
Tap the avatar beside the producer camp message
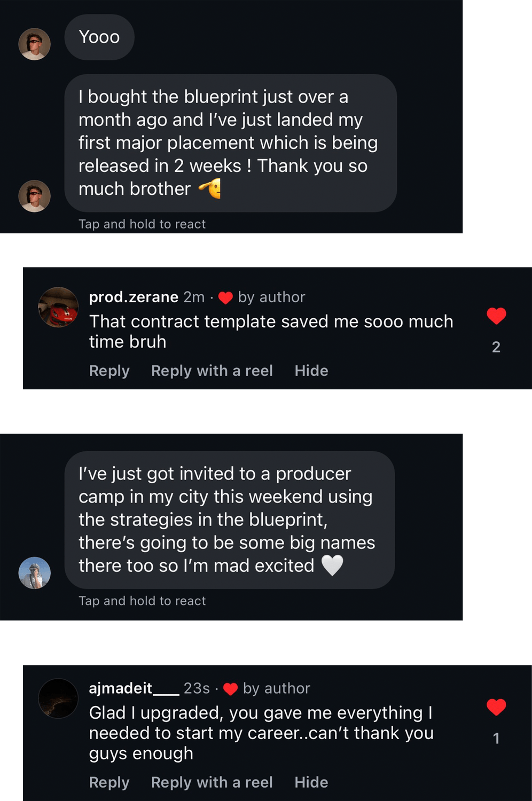pyautogui.click(x=35, y=573)
